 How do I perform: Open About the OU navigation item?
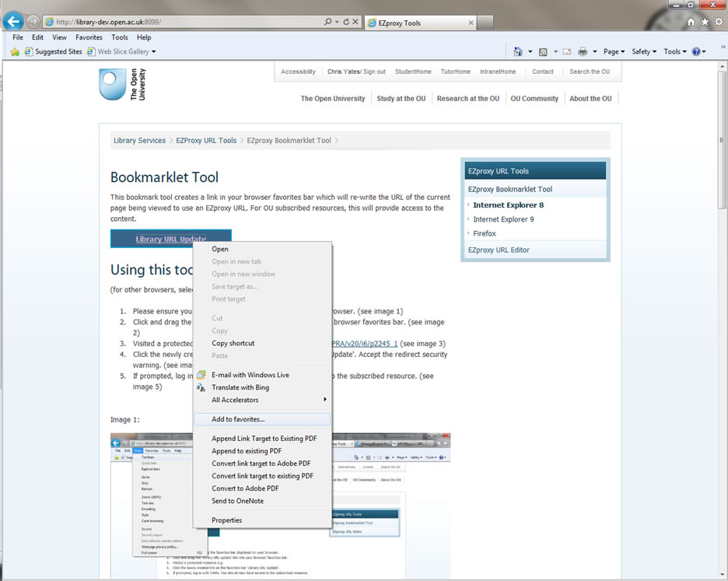pos(590,99)
